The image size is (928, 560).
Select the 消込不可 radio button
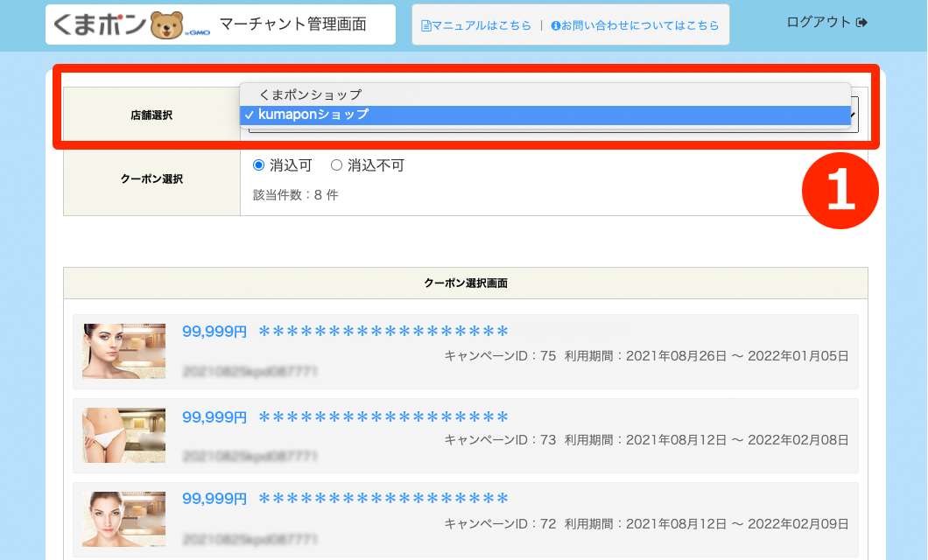click(336, 165)
